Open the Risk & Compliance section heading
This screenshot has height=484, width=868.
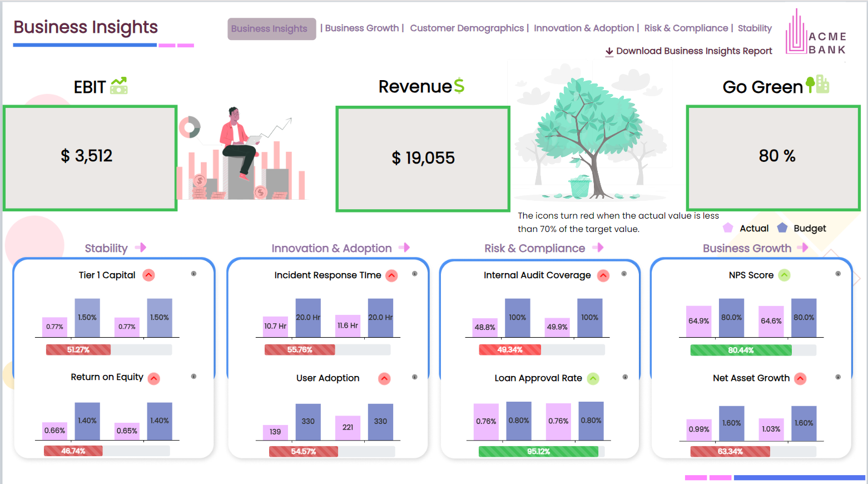tap(534, 248)
